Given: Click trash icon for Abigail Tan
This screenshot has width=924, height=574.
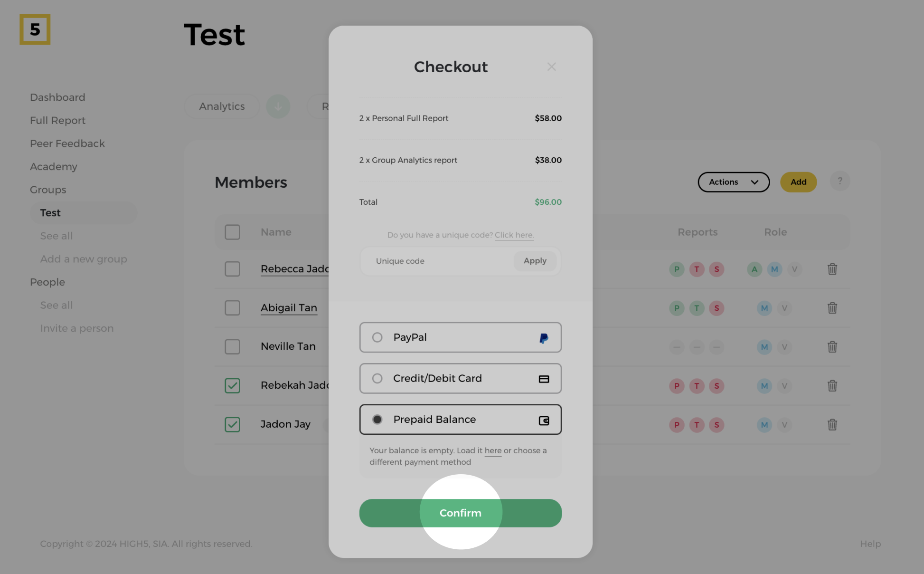Looking at the screenshot, I should (832, 308).
